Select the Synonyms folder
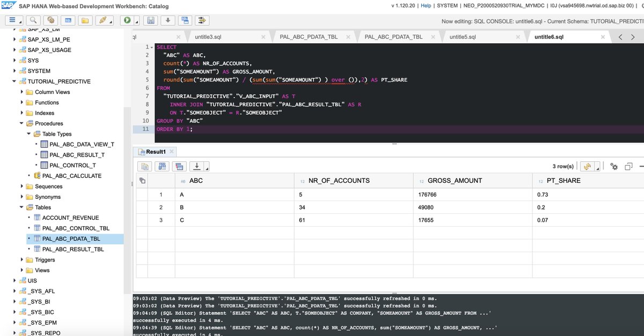 tap(48, 197)
